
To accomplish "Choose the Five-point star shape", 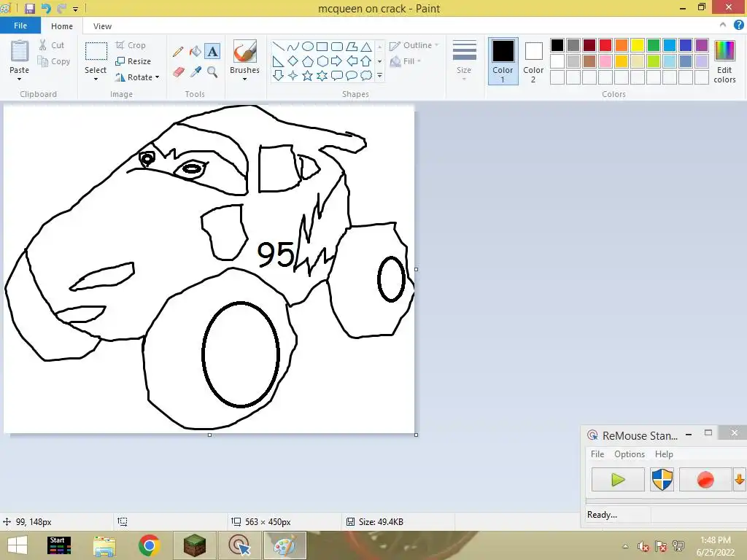I will [308, 76].
